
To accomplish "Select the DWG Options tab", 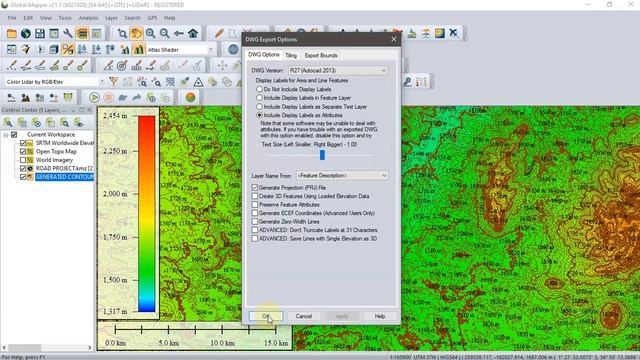I will click(264, 55).
